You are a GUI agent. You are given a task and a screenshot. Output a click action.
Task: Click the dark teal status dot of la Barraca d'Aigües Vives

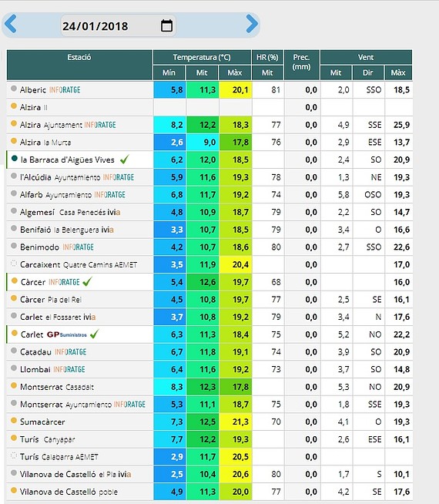[14, 158]
